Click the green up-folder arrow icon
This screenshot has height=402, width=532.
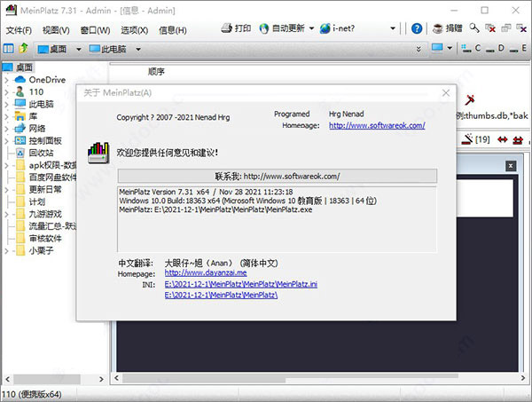(24, 48)
